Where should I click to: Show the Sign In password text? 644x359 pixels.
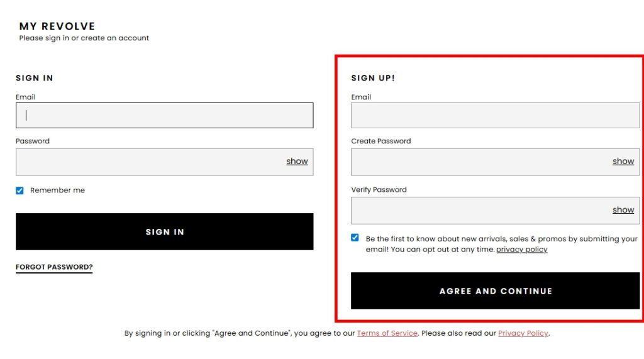297,162
